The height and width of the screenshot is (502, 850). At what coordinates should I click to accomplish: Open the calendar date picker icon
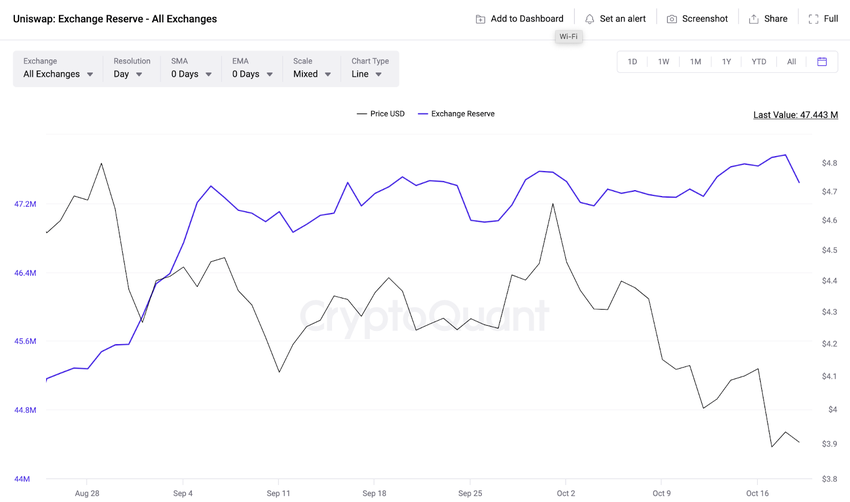(x=822, y=62)
